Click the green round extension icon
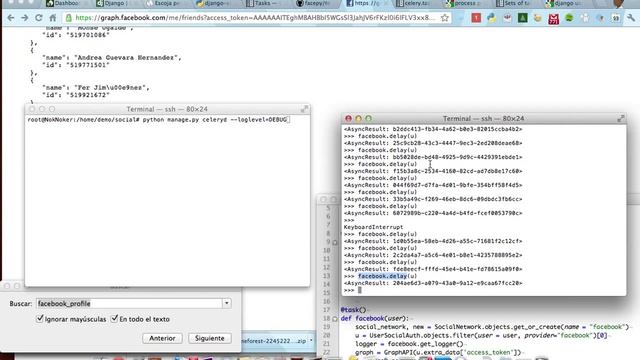 click(569, 18)
